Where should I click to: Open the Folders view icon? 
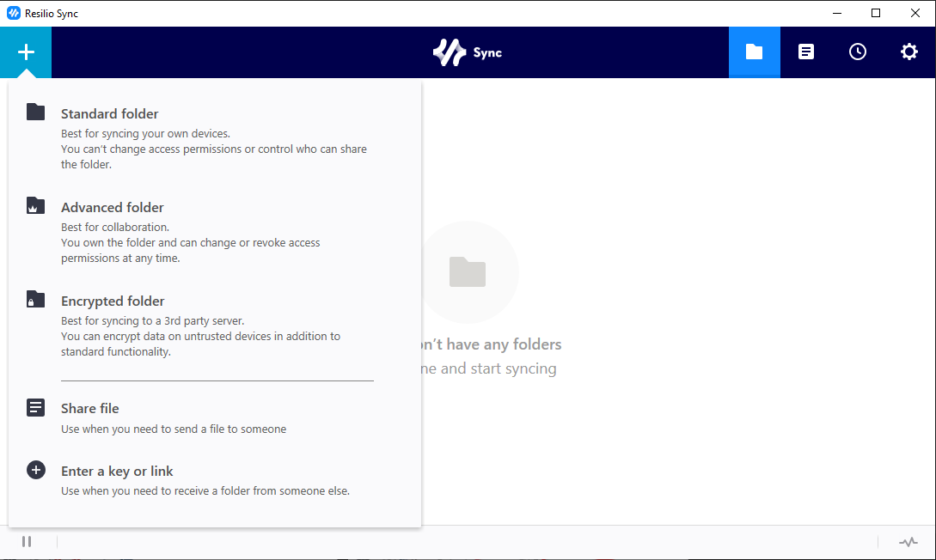tap(754, 52)
